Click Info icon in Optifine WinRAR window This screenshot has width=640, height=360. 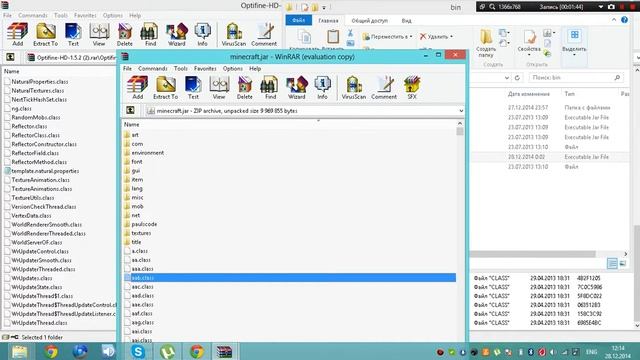pos(202,34)
